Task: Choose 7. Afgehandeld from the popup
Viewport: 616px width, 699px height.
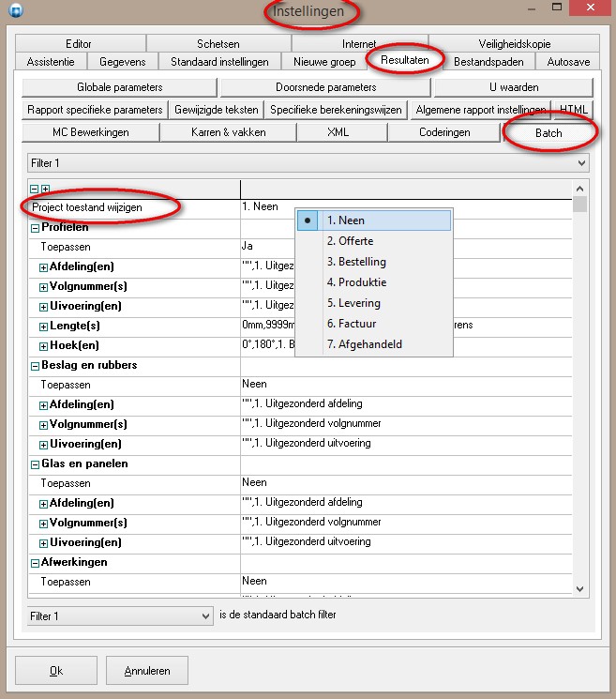Action: pos(374,344)
